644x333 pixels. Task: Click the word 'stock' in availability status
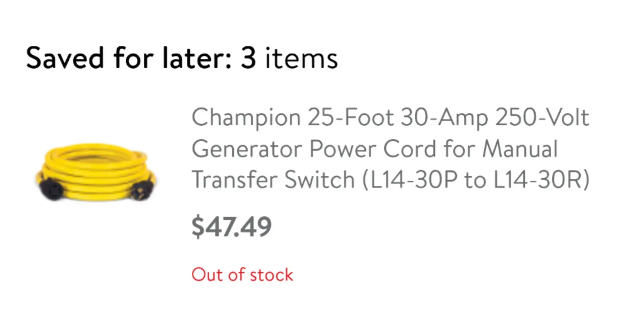(271, 275)
